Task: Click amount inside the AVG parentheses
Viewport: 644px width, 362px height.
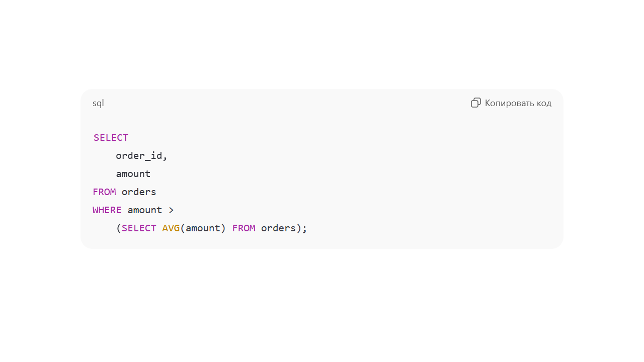Action: click(203, 228)
